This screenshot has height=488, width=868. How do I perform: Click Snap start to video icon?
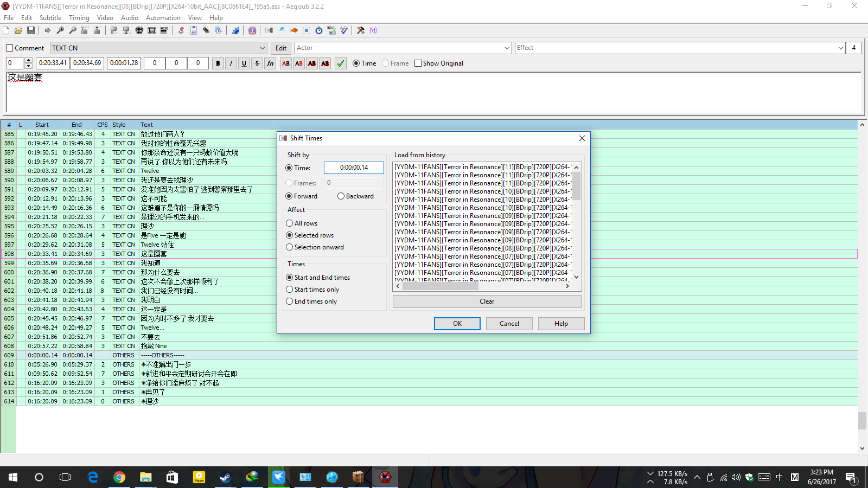click(114, 30)
